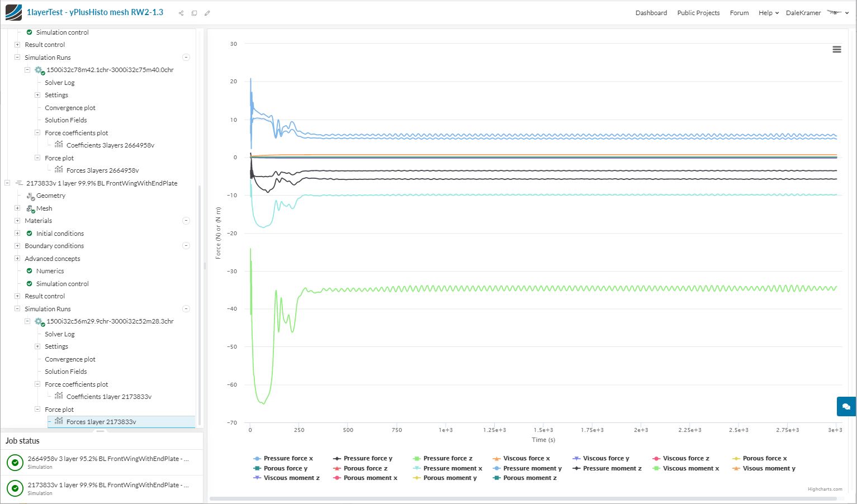Click the Highcharts.com credit link
This screenshot has height=504, width=857.
(825, 489)
